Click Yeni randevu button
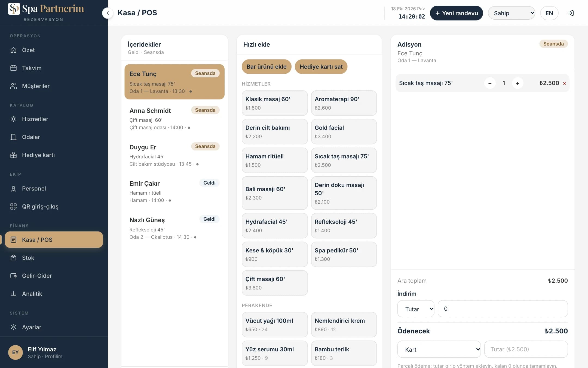The height and width of the screenshot is (368, 588). tap(457, 13)
